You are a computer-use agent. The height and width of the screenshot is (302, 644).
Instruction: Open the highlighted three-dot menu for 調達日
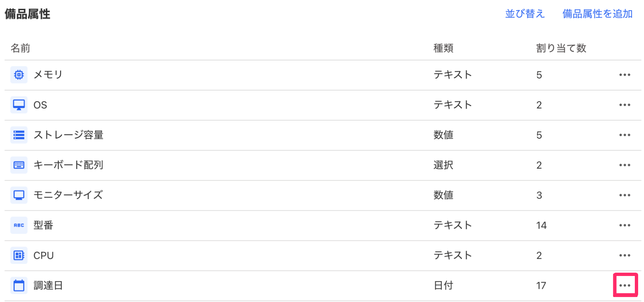click(625, 285)
